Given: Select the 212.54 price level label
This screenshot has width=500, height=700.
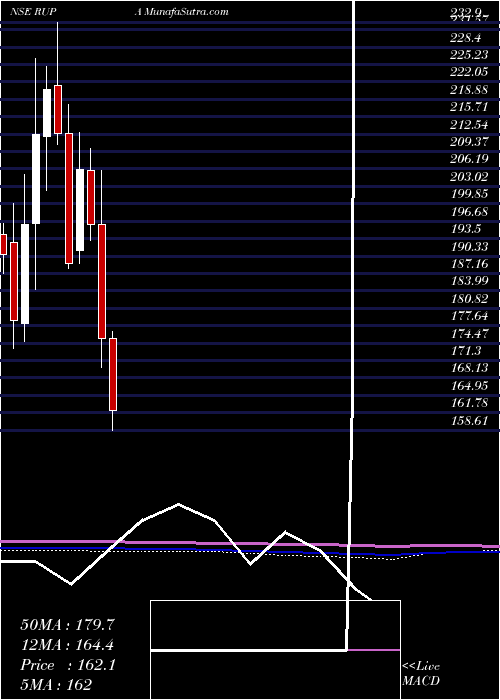Looking at the screenshot, I should point(470,124).
